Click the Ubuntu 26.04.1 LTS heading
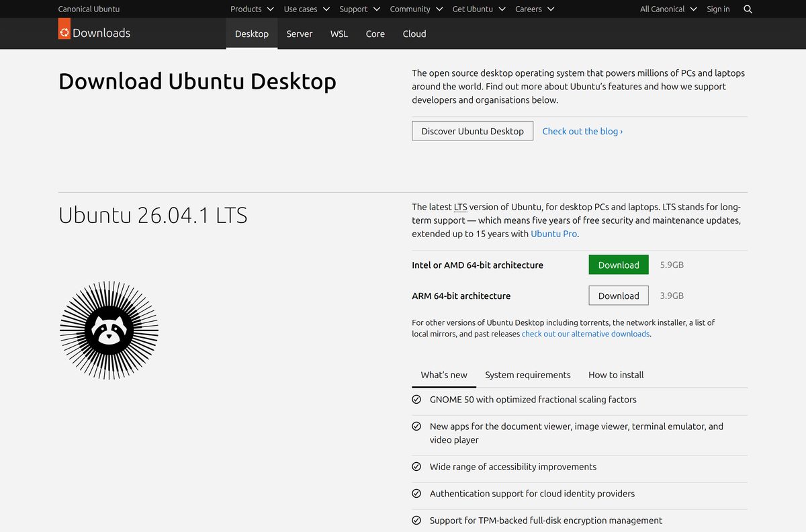 [153, 215]
